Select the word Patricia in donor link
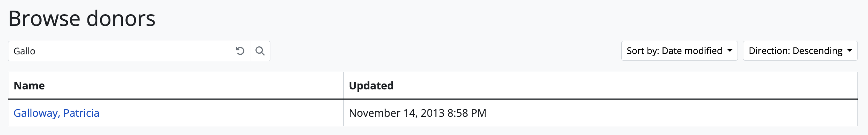Screen dimensions: 868x135 pos(81,113)
